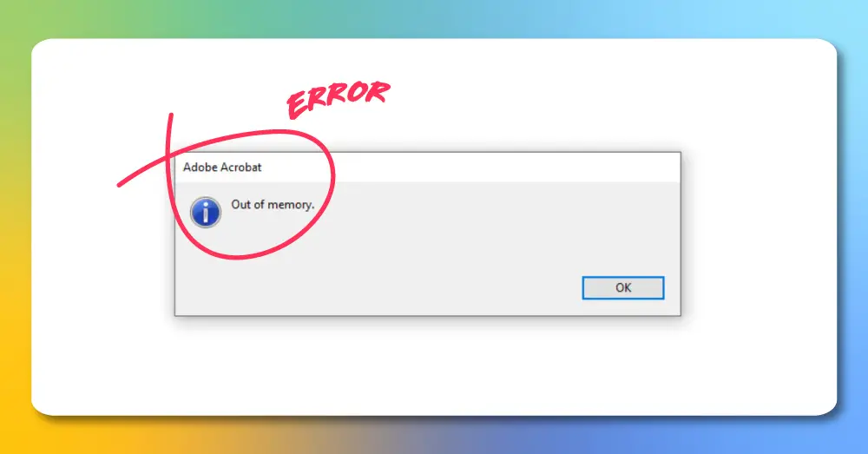
Task: Click the "Out of memory." message text
Action: [273, 205]
